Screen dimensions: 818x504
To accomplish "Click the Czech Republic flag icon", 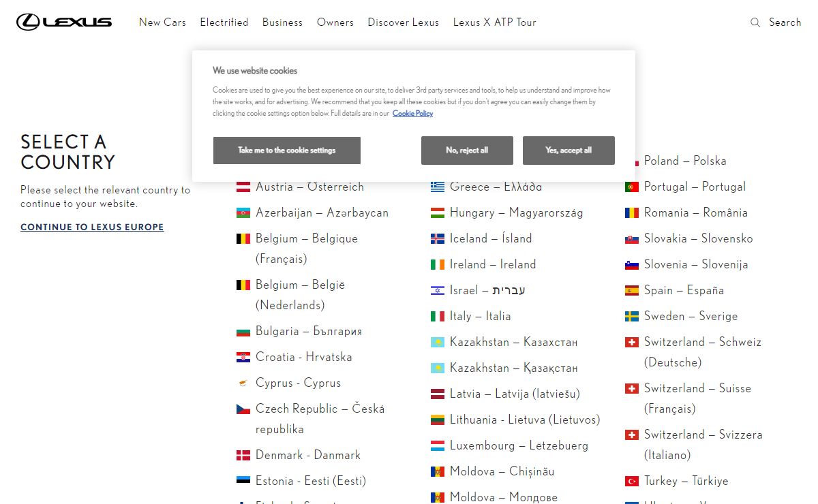I will tap(243, 409).
